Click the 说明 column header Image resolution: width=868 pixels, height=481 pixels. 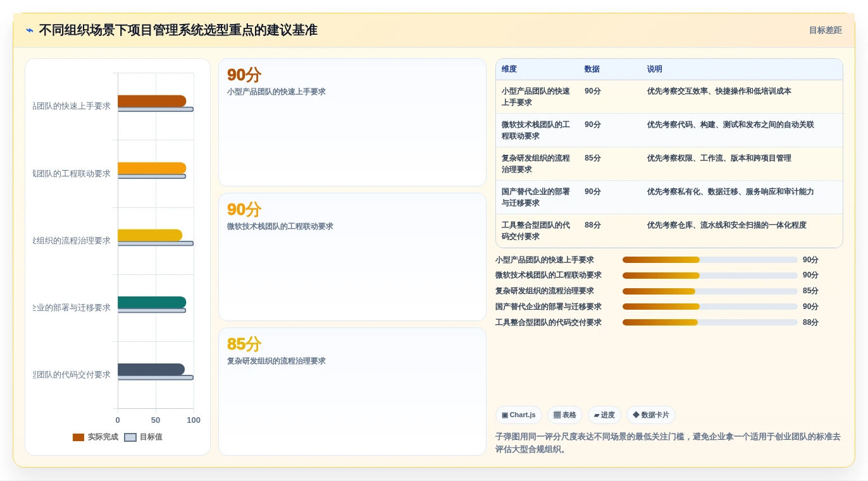click(655, 70)
